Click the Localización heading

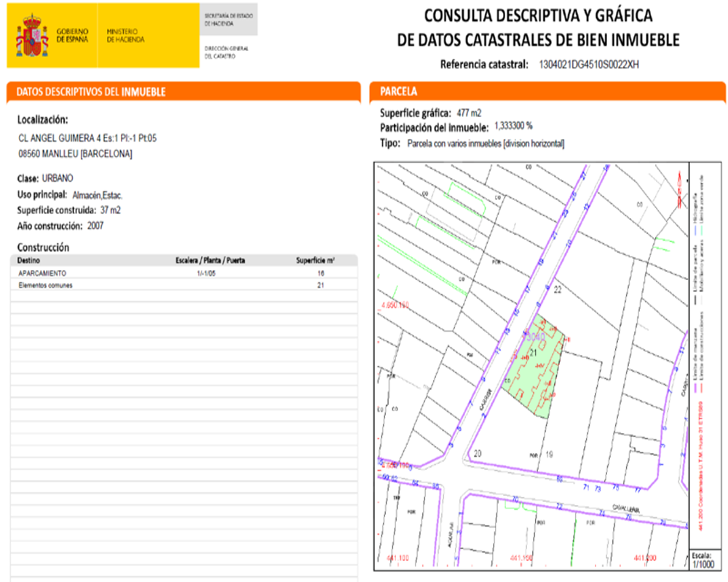(x=43, y=120)
